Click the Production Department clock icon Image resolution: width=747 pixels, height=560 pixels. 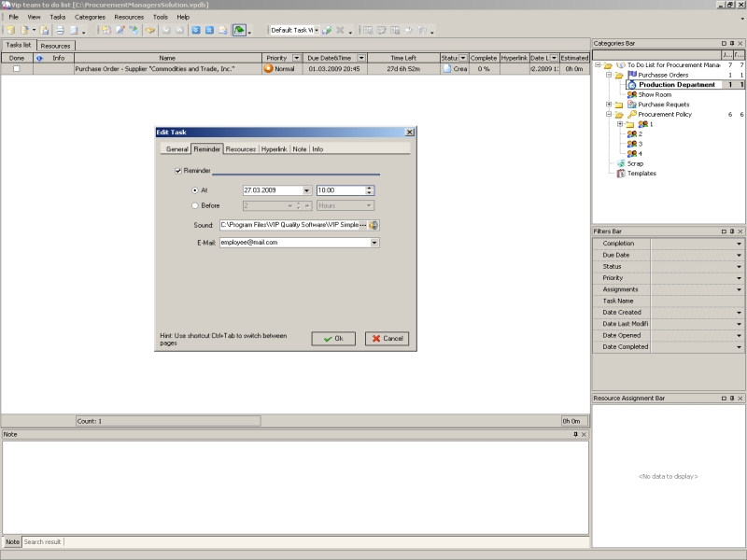[x=632, y=85]
